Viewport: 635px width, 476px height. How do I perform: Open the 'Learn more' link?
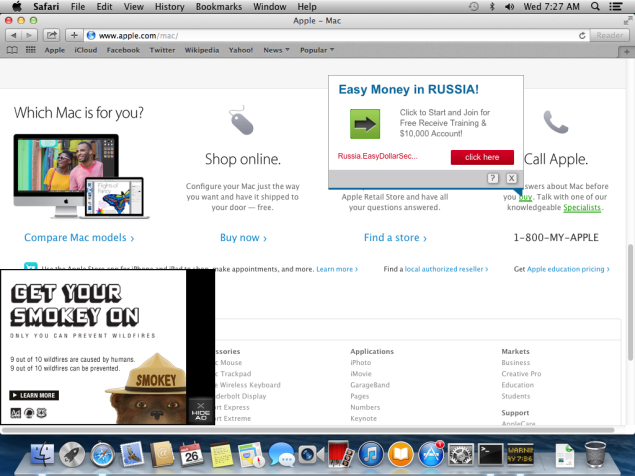[337, 269]
